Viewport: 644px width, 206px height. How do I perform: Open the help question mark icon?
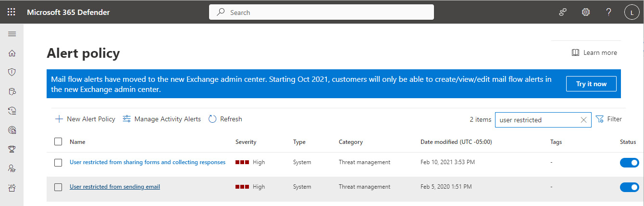[608, 12]
